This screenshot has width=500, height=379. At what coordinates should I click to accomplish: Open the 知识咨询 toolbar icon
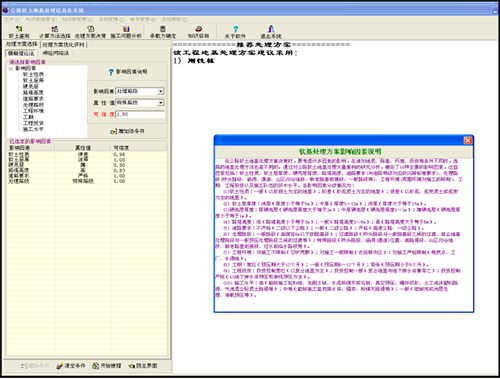point(198,32)
